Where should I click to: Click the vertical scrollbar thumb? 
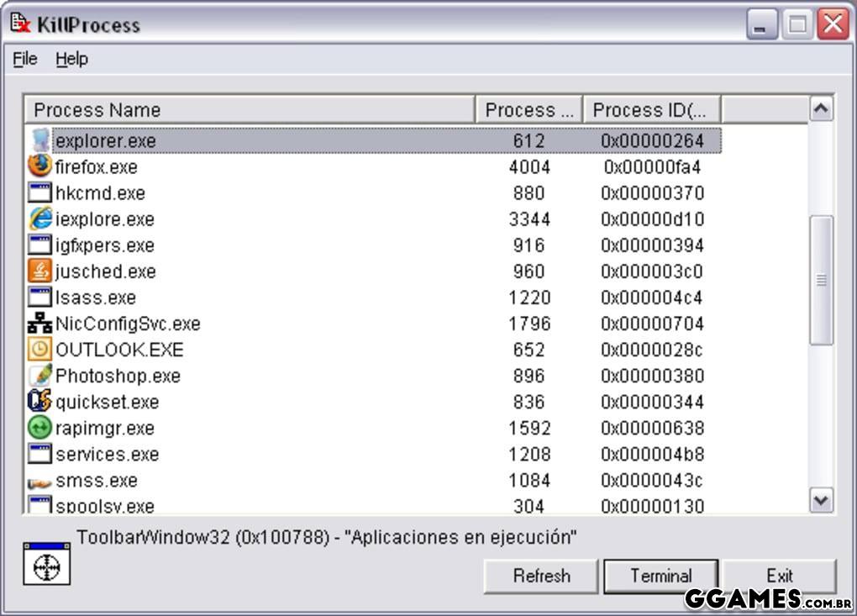[821, 280]
